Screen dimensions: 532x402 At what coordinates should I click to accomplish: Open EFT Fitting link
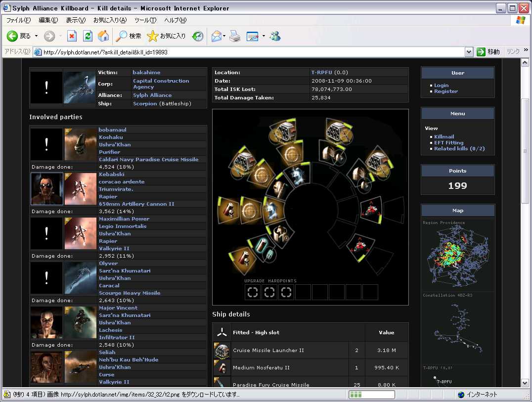coord(448,143)
